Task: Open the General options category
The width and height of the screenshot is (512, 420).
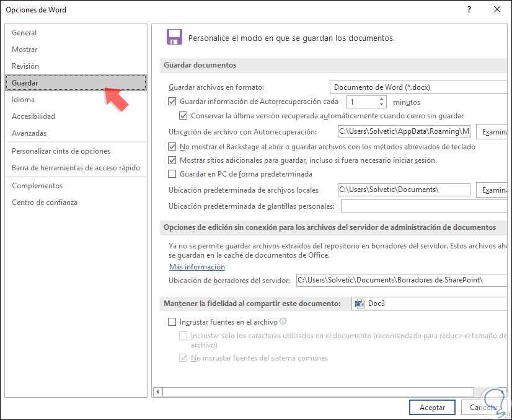Action: tap(76, 33)
